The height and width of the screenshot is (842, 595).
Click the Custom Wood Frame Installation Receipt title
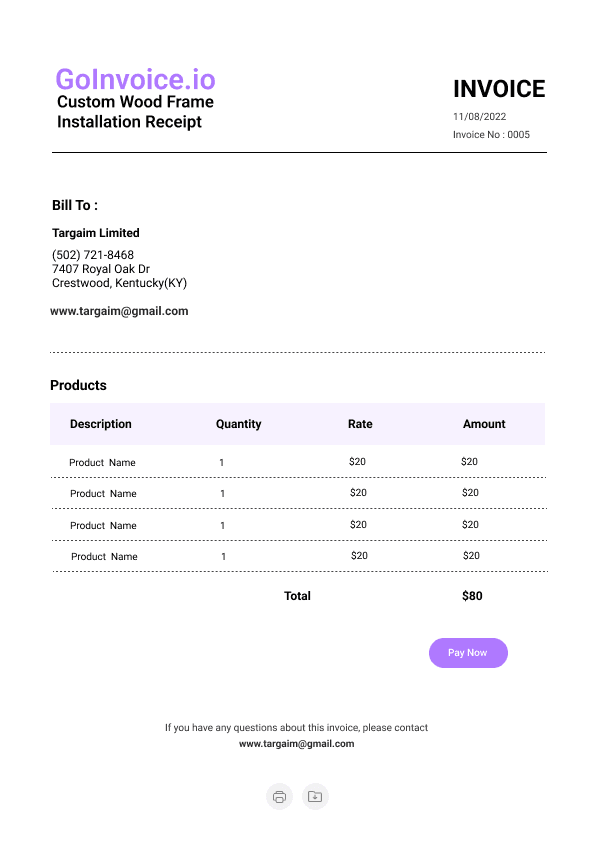(135, 112)
